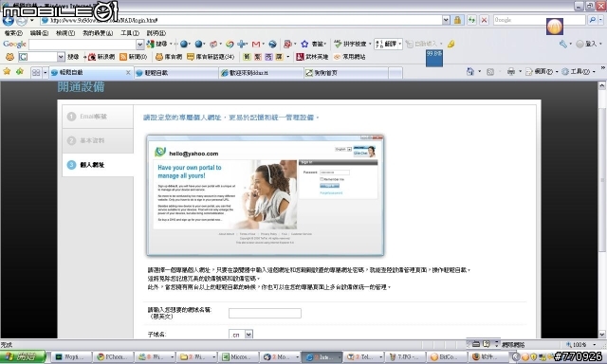607x364 pixels.
Task: Select step 1 Email帳號 in the sidebar
Action: (98, 117)
